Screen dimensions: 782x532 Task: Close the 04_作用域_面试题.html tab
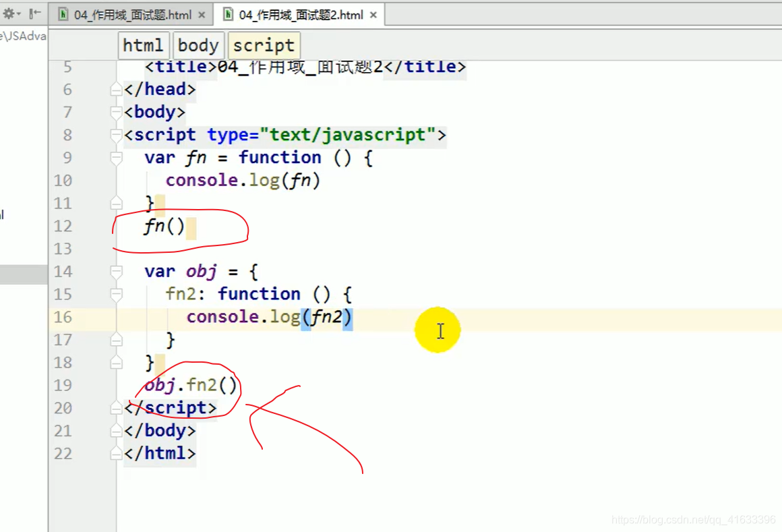pyautogui.click(x=202, y=16)
